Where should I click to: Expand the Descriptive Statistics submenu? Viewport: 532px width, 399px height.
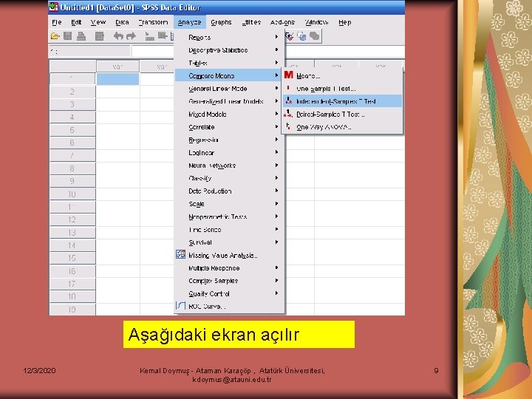(229, 50)
